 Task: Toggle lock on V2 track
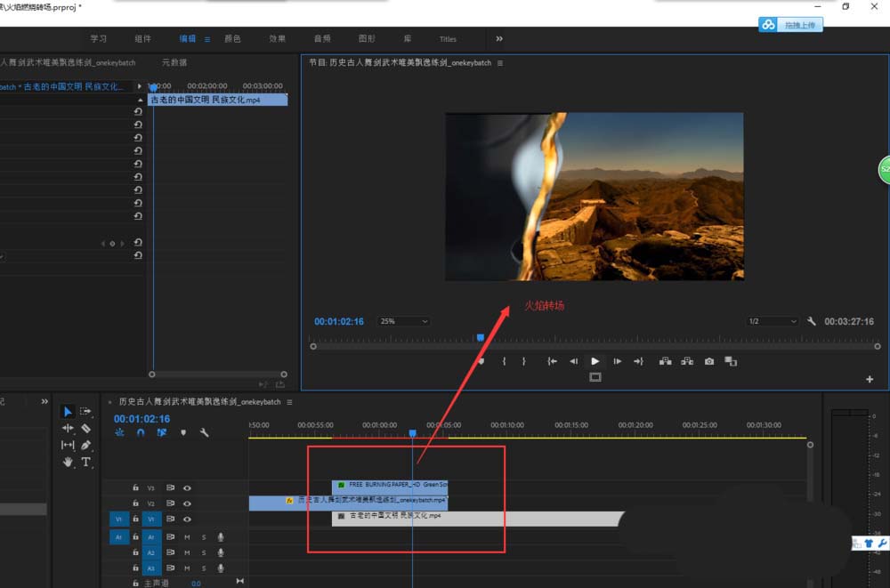[x=135, y=503]
